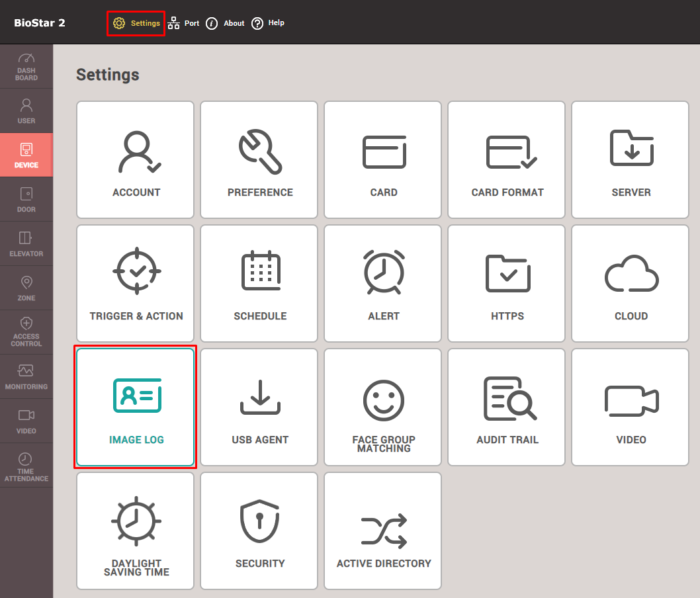
Task: Open the Account settings tile
Action: coord(136,159)
